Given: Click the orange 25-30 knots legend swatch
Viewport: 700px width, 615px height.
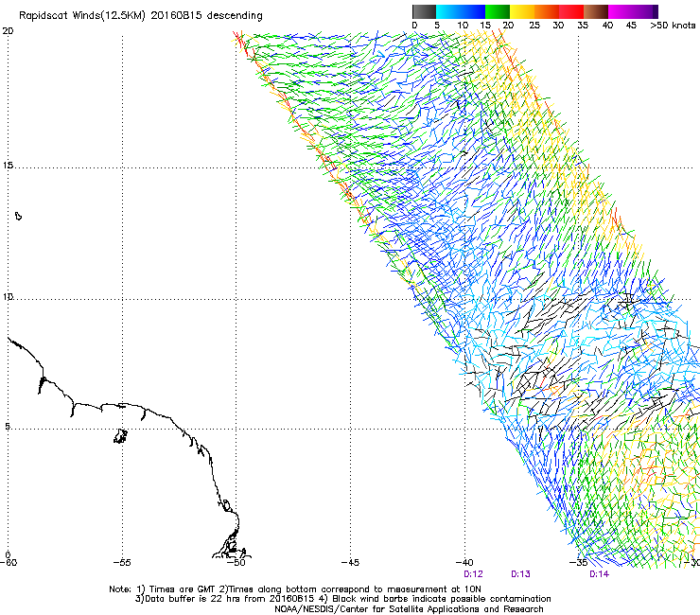Looking at the screenshot, I should tap(547, 11).
